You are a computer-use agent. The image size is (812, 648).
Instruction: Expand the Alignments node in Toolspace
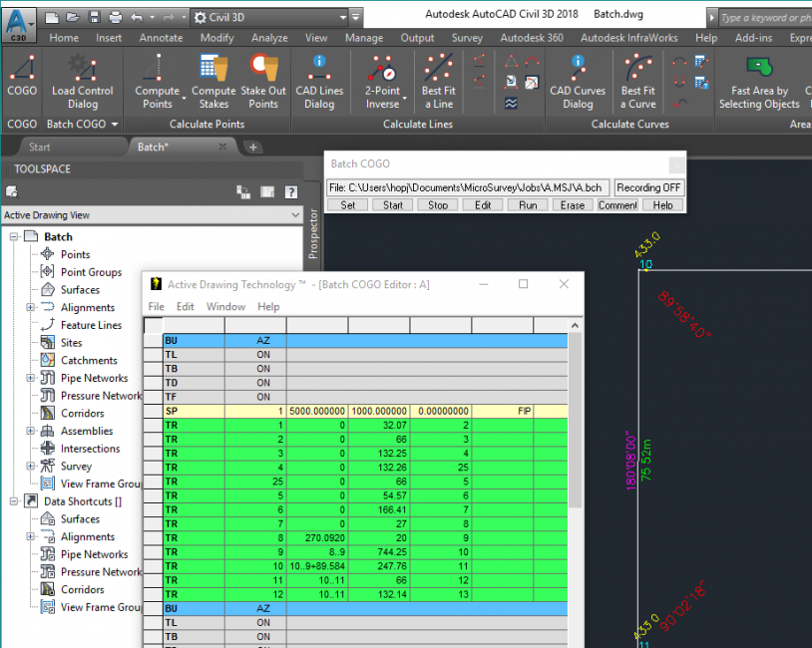pos(32,307)
